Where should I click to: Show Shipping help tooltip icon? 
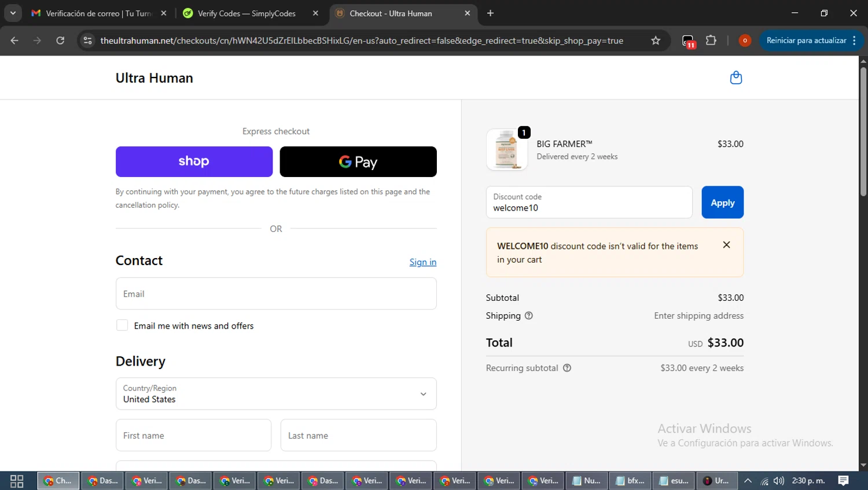point(528,316)
